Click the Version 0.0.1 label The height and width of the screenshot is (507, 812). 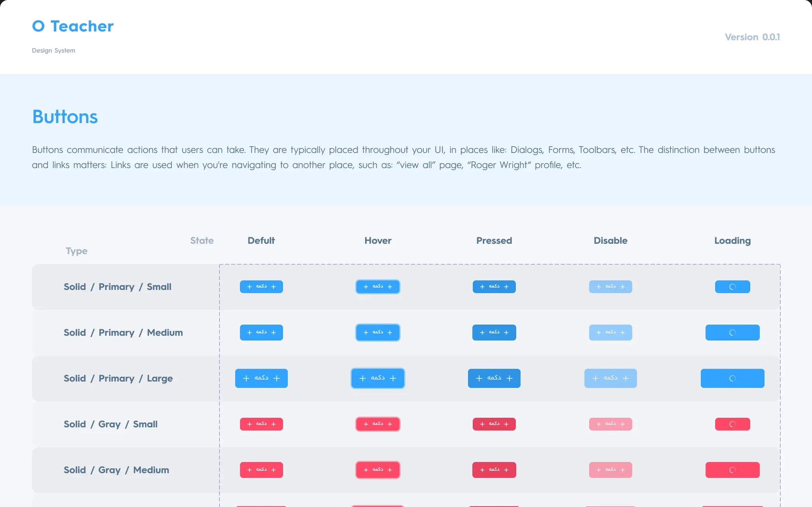pos(752,37)
